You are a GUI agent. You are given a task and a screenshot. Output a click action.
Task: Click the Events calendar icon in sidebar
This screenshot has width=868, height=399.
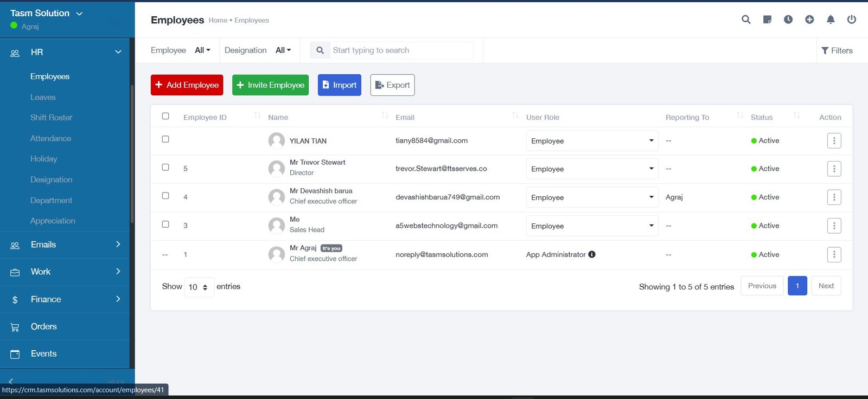click(15, 354)
